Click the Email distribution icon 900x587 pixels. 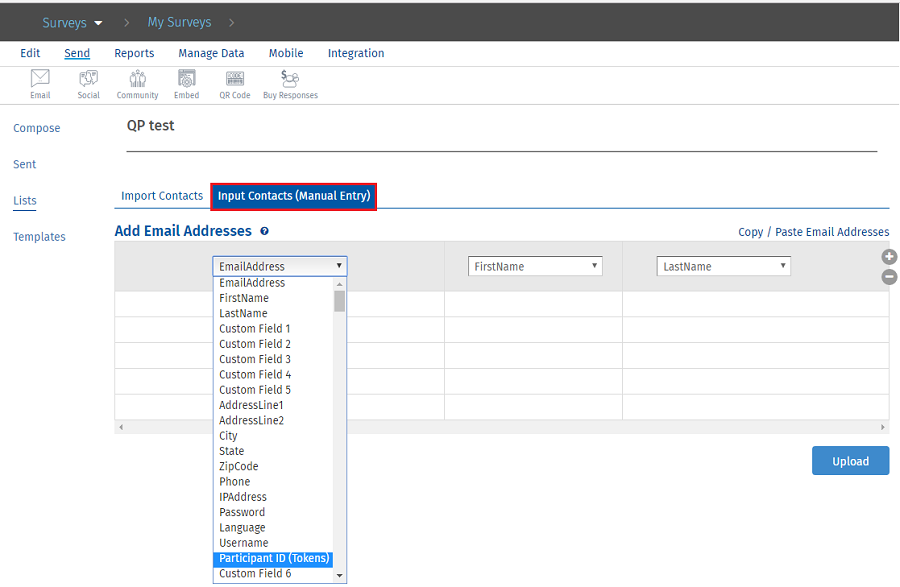[x=40, y=80]
